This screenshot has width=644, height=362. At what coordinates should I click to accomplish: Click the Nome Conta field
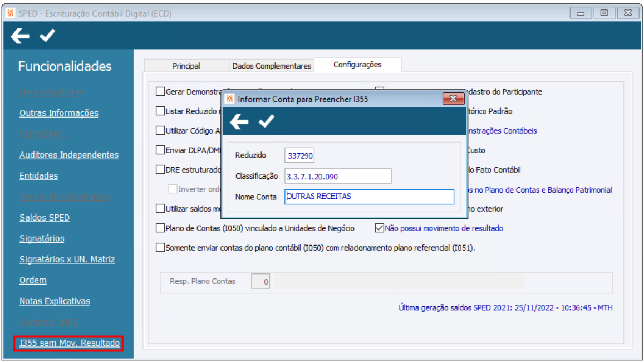pos(369,197)
